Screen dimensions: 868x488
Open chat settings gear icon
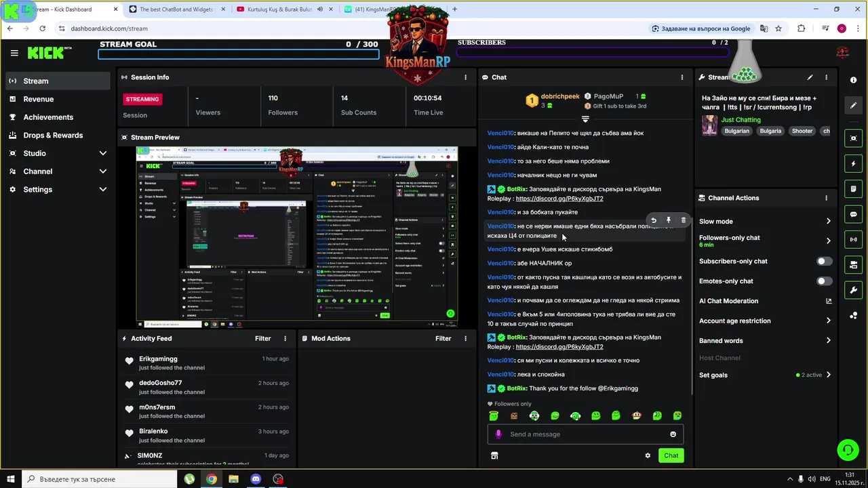click(x=648, y=455)
